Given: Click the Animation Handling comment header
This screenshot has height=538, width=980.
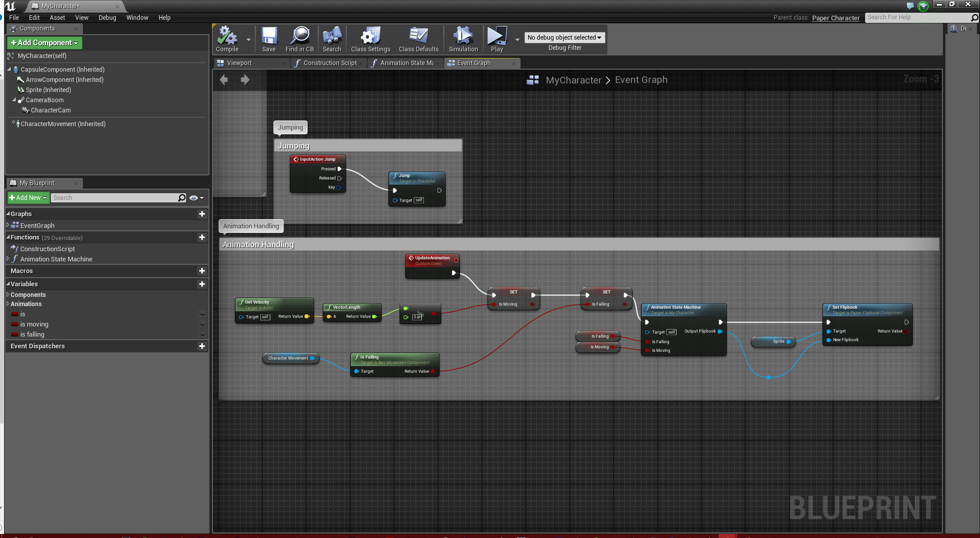Looking at the screenshot, I should pos(579,245).
